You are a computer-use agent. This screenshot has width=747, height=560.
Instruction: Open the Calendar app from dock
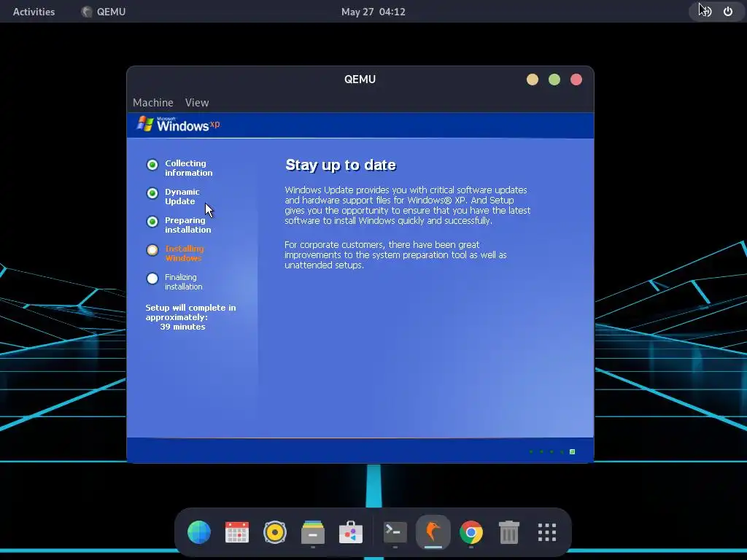coord(237,532)
